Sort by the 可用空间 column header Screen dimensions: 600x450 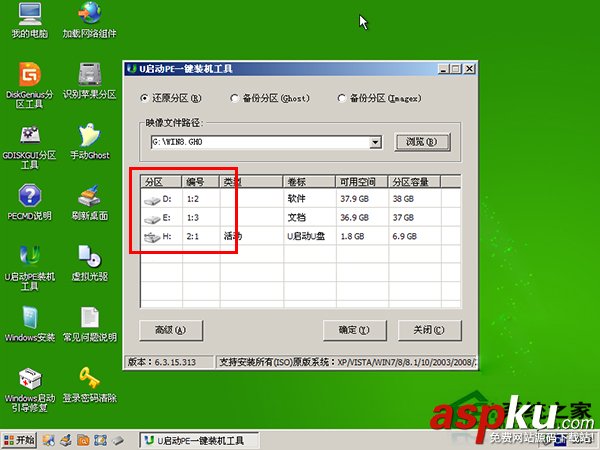point(362,182)
